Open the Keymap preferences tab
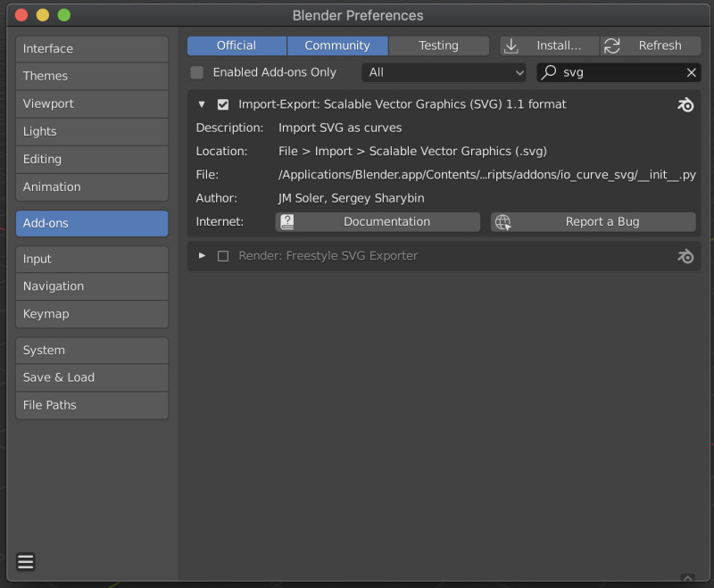Image resolution: width=714 pixels, height=588 pixels. click(92, 314)
